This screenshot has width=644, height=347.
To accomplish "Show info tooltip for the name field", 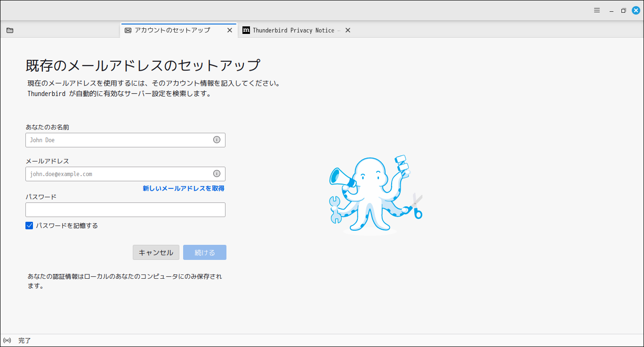I will click(217, 140).
